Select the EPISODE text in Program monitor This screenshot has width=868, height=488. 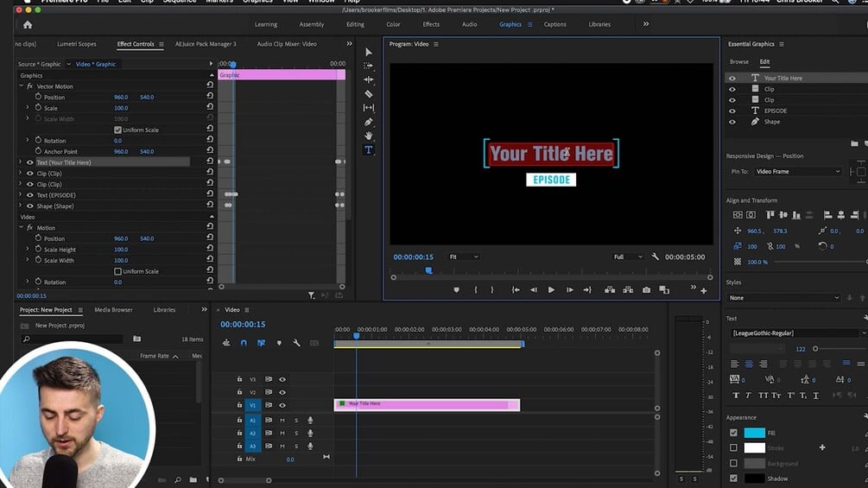coord(551,180)
